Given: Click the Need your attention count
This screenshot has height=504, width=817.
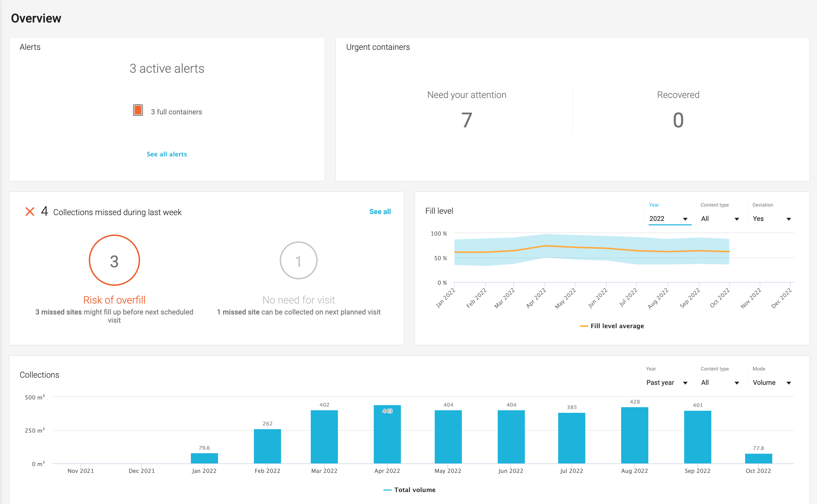Looking at the screenshot, I should pos(467,120).
